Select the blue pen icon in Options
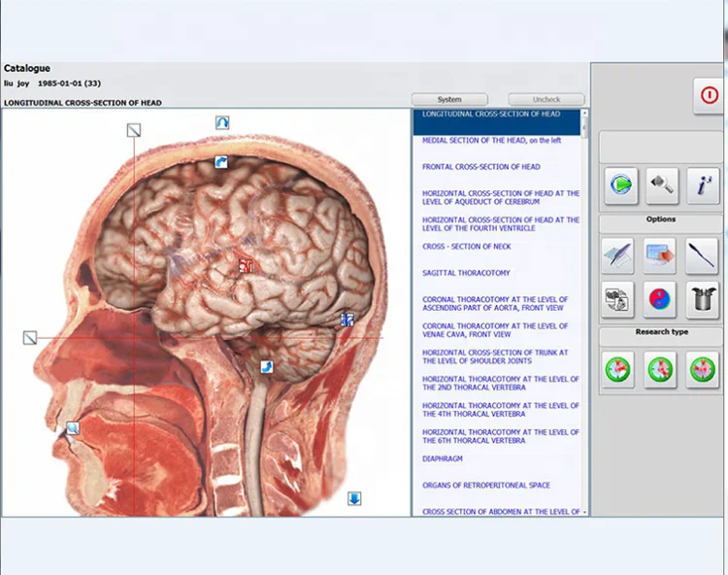 [702, 256]
